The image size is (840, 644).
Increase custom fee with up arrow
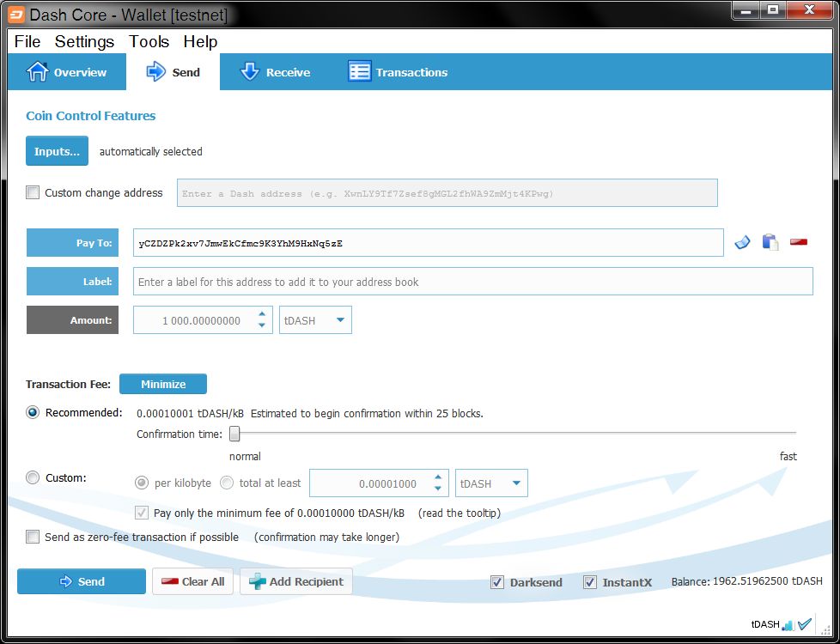pos(438,477)
